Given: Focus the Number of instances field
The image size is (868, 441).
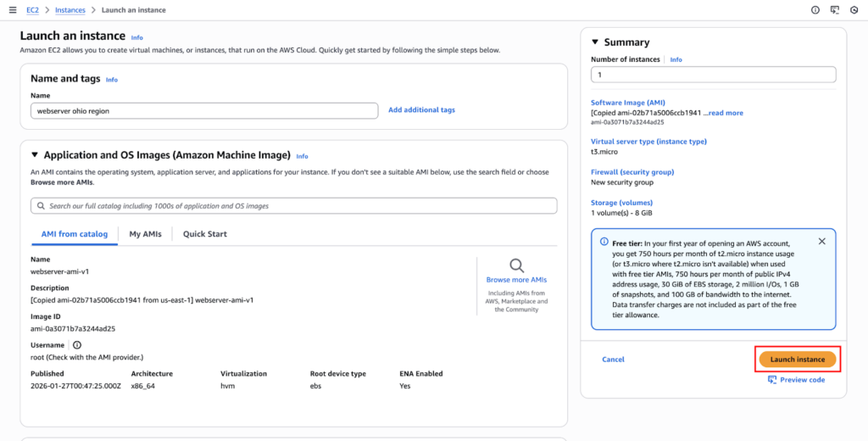Looking at the screenshot, I should tap(714, 75).
